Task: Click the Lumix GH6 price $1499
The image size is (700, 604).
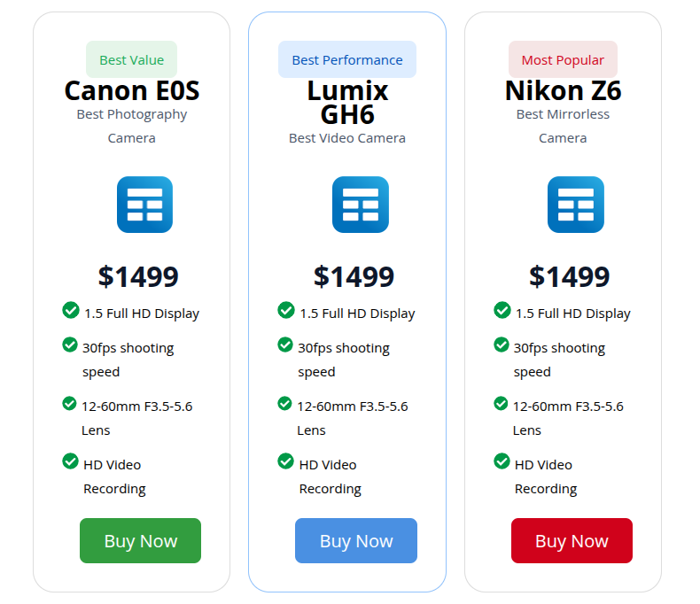Action: click(x=354, y=276)
